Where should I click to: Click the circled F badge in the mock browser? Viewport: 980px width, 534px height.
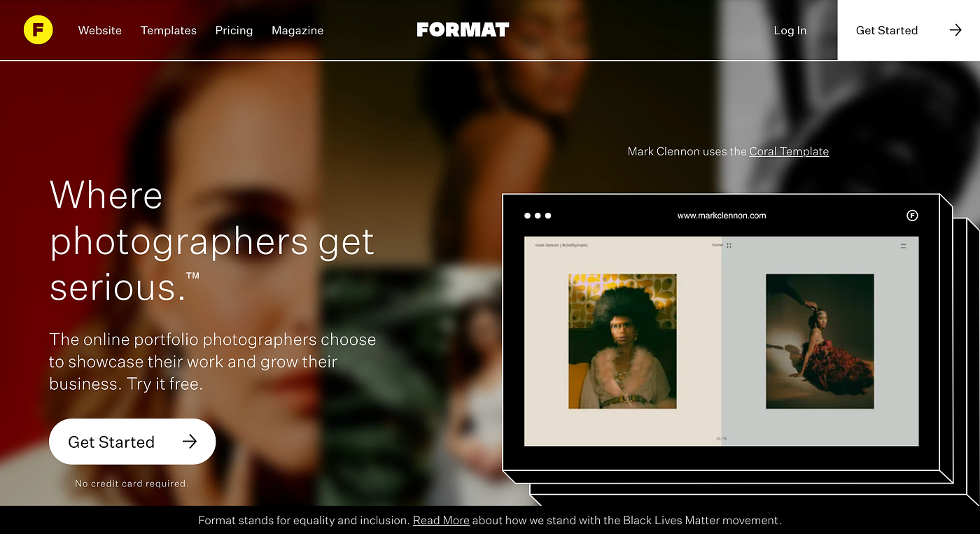[x=912, y=216]
